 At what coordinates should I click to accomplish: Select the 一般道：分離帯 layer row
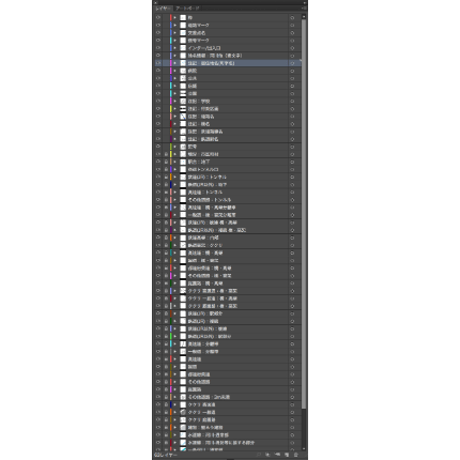click(228, 352)
